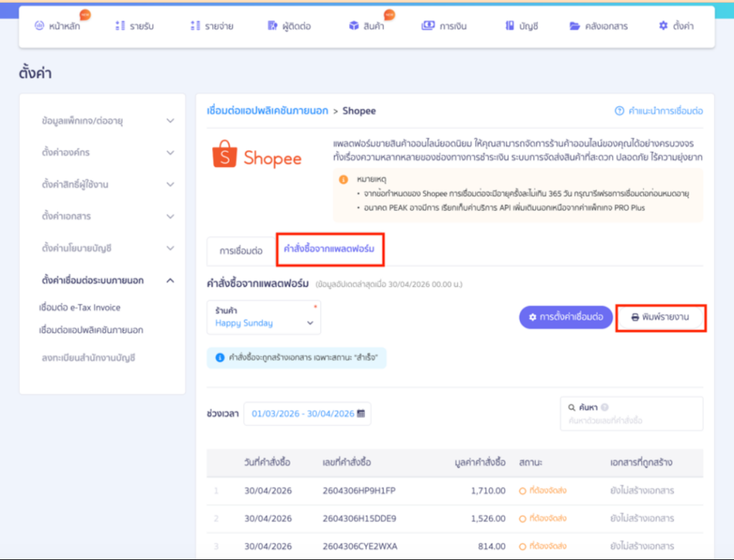
Task: Open the รายจ่าย expense menu
Action: (x=212, y=26)
